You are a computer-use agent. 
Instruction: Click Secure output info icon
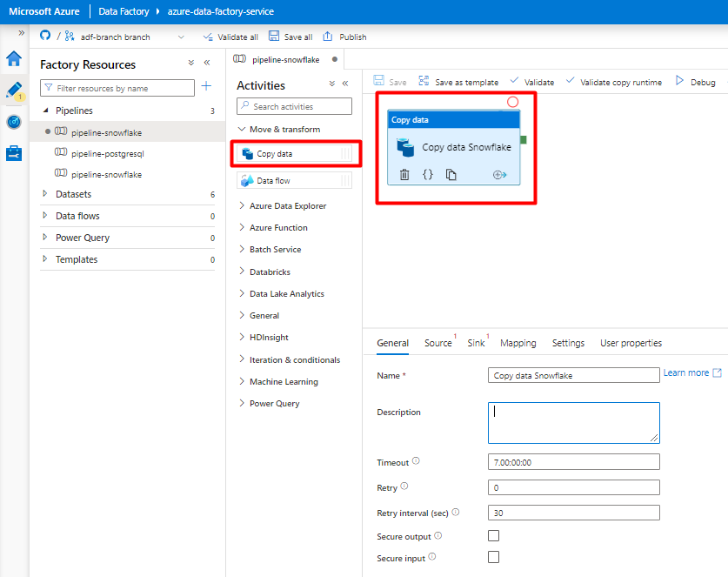click(x=437, y=535)
